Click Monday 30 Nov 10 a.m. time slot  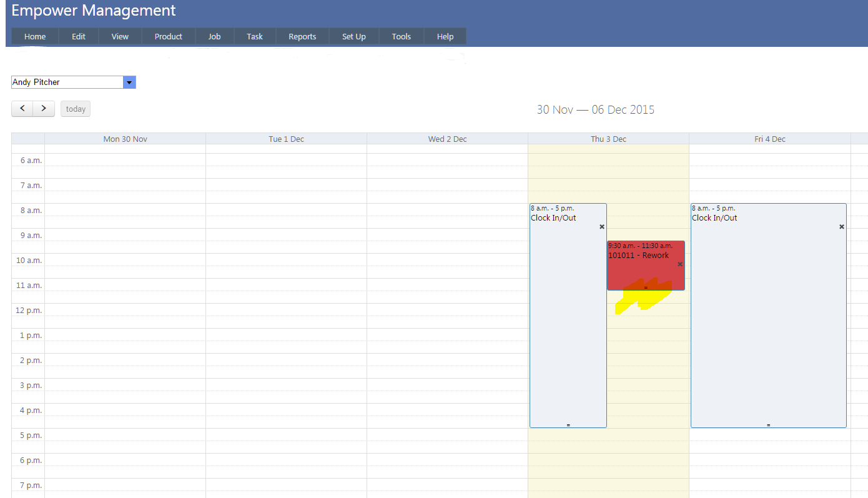125,260
